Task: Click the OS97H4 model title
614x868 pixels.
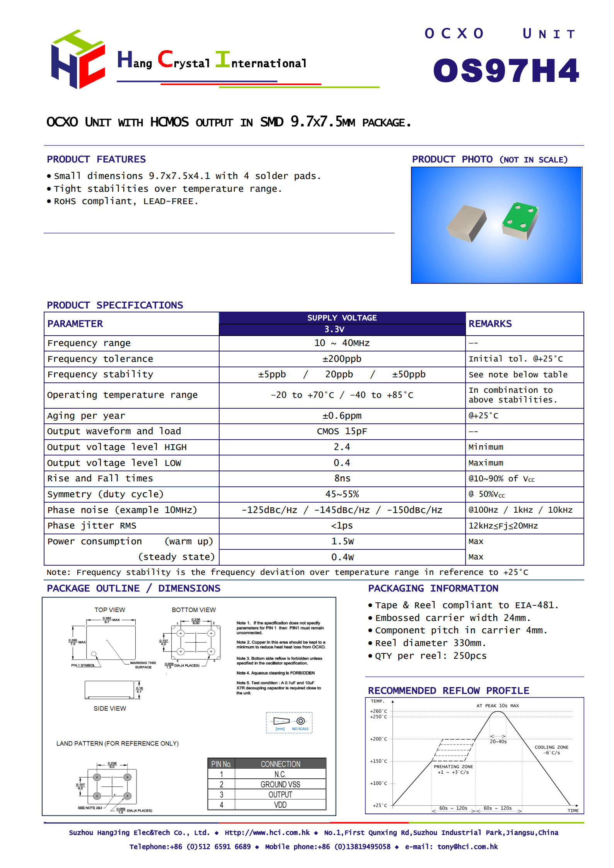Action: [506, 71]
